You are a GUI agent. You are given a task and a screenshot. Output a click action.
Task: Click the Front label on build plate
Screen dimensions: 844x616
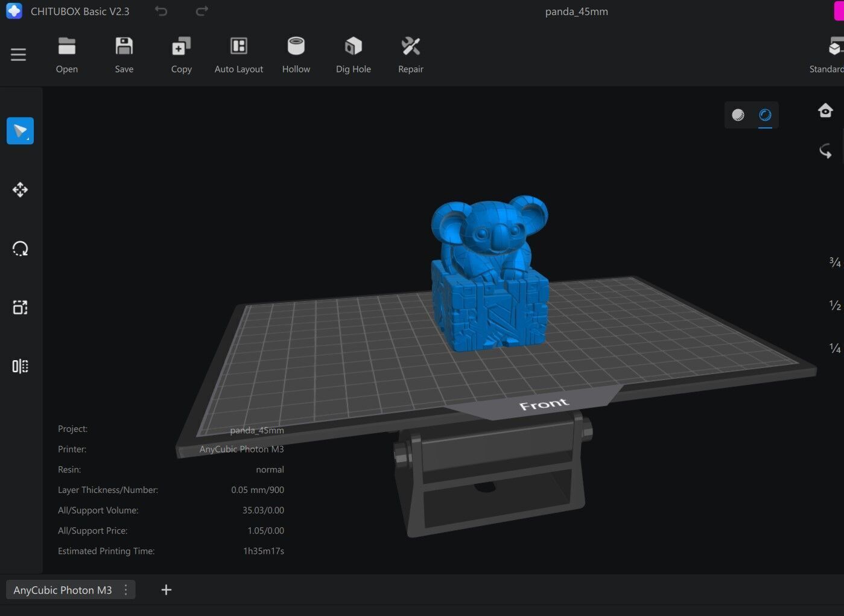click(x=544, y=404)
